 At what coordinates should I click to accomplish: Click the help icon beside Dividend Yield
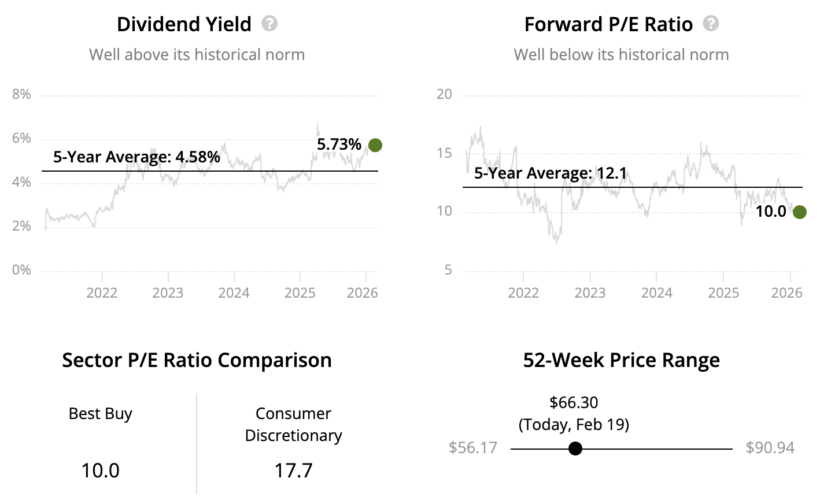click(x=269, y=24)
